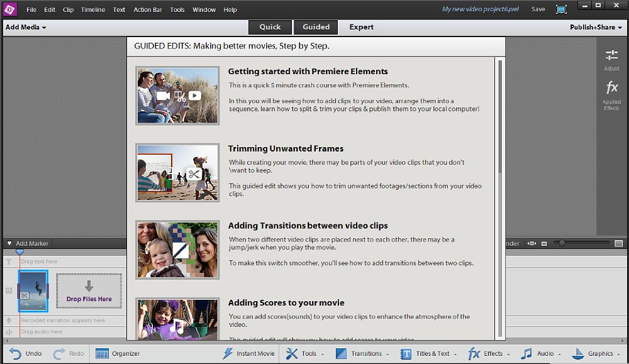This screenshot has width=629, height=364.
Task: Open the Transitions panel
Action: pyautogui.click(x=362, y=353)
